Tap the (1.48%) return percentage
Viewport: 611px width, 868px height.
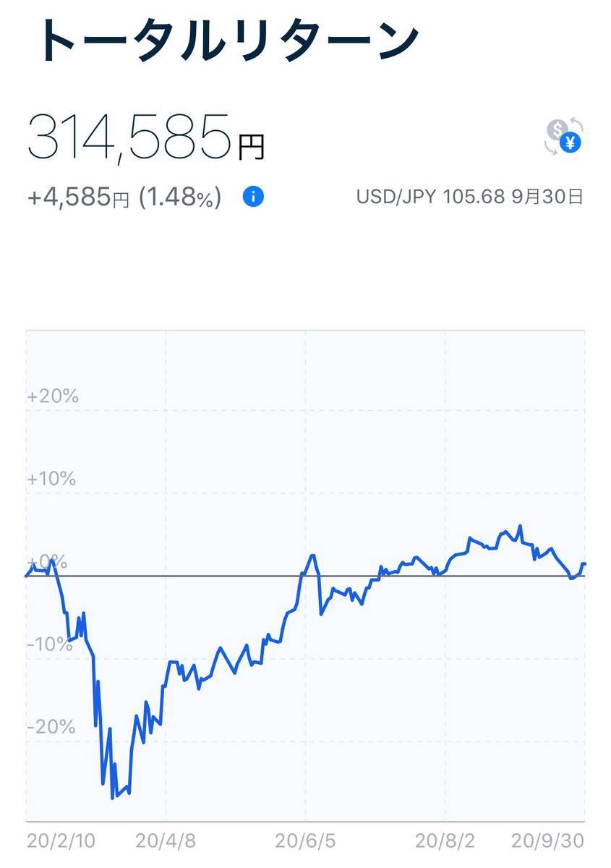click(x=180, y=197)
